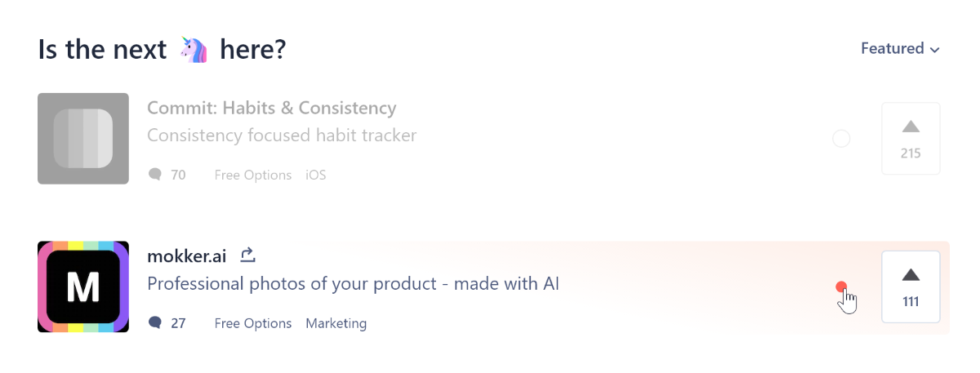Open the mokker.ai product title
The image size is (980, 373).
[x=188, y=255]
